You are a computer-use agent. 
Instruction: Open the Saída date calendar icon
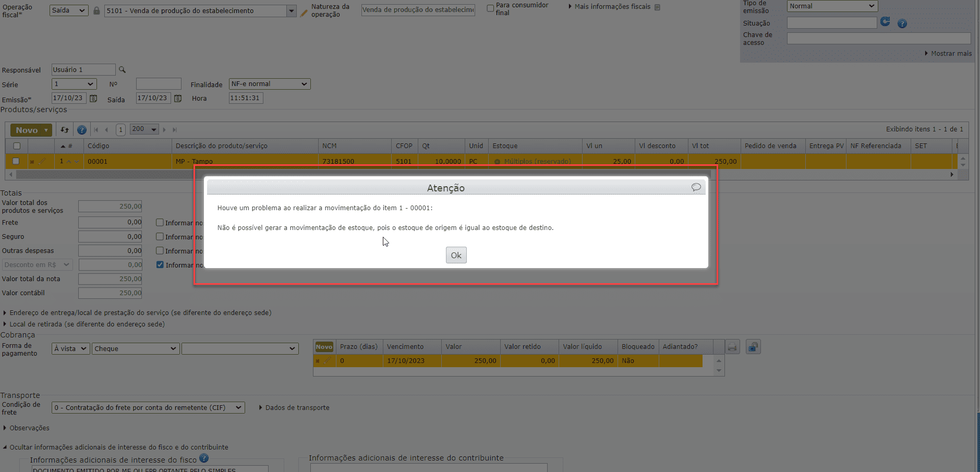(178, 98)
